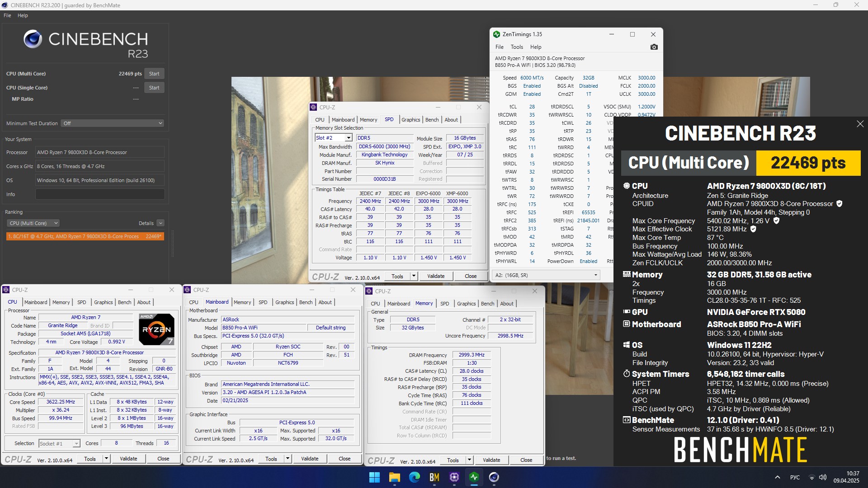
Task: Click the Kingbank Technology module manufacturer value
Action: (x=385, y=155)
